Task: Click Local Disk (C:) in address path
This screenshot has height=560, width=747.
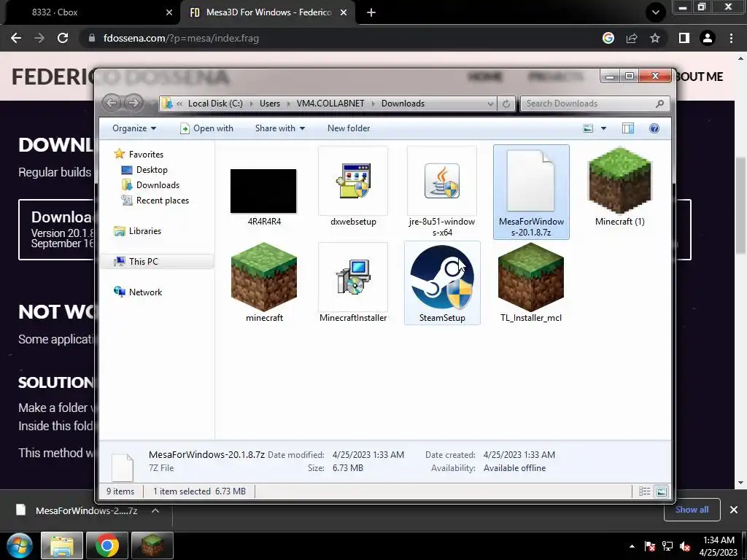Action: tap(215, 104)
